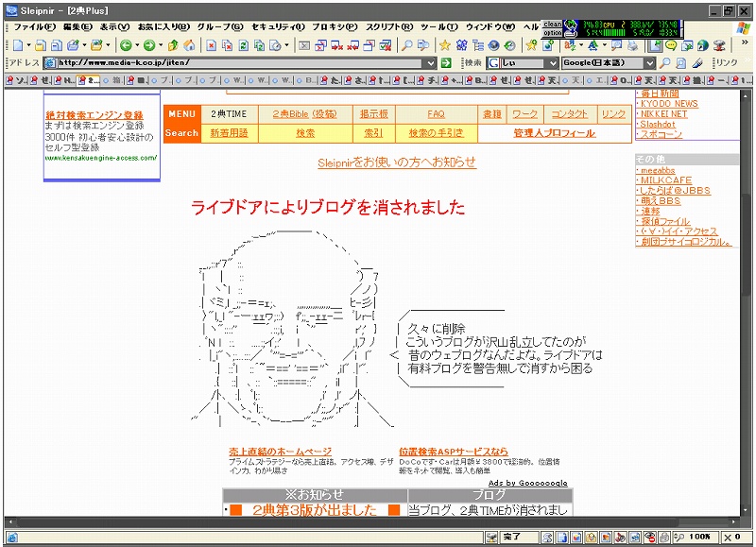Toggle the musical notes sound icon in status bar
The width and height of the screenshot is (756, 547).
621,537
